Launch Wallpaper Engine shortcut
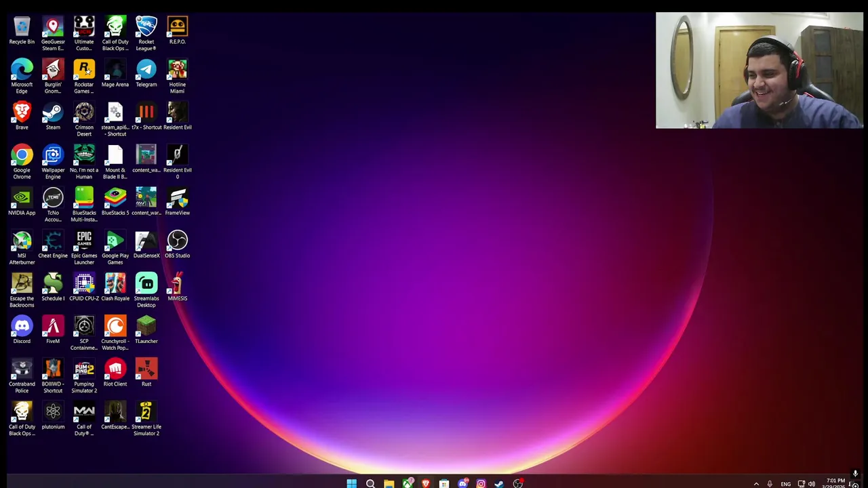 click(53, 163)
